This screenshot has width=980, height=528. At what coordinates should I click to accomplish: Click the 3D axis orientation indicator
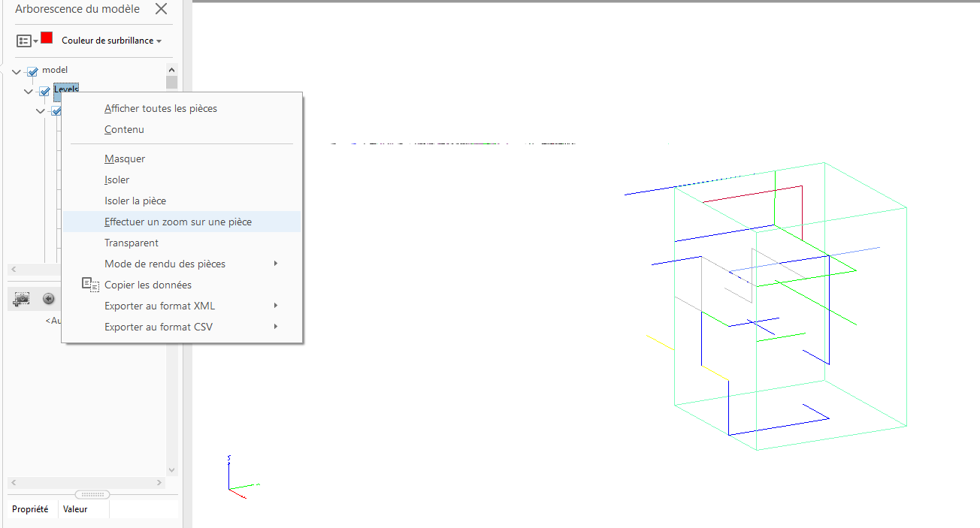(x=239, y=478)
